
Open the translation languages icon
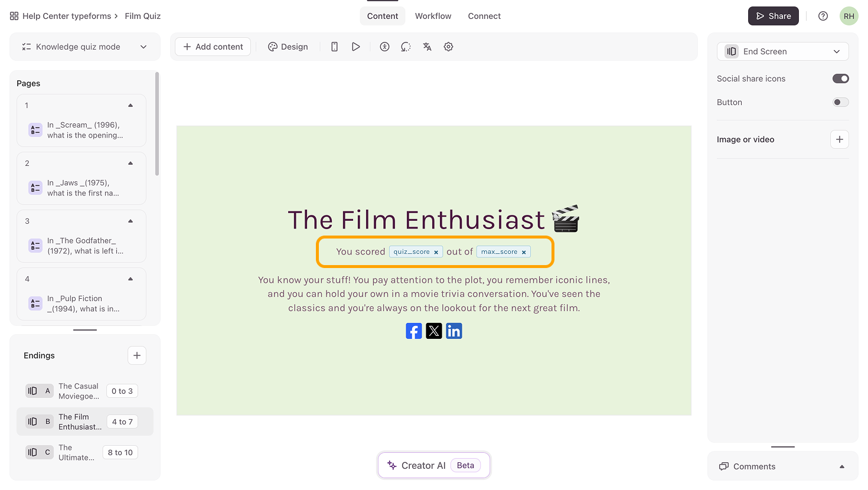[x=427, y=47]
